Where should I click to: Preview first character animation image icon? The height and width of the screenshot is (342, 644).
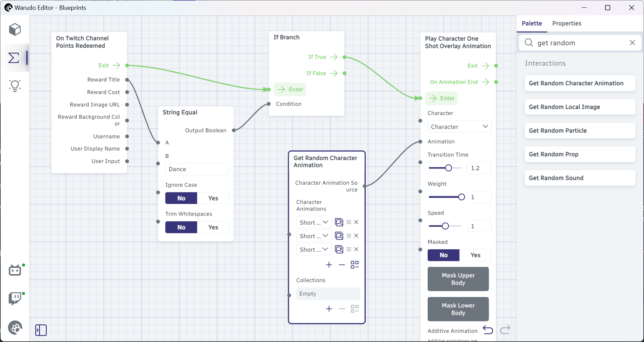point(339,222)
